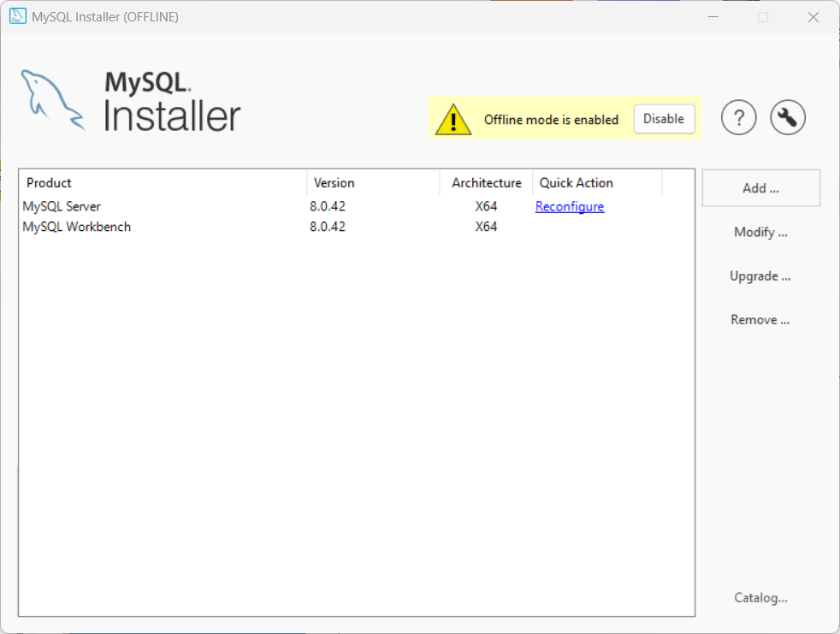The width and height of the screenshot is (840, 634).
Task: Open the Catalog... link
Action: click(760, 597)
